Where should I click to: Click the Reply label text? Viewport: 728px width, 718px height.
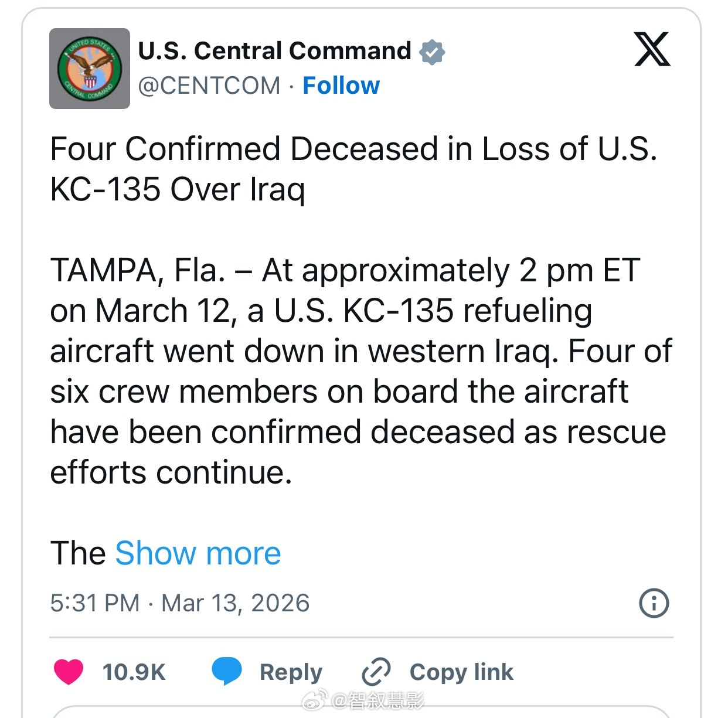290,672
